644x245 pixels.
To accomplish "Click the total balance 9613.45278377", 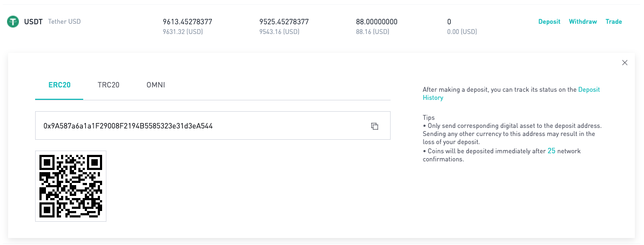I will click(x=187, y=22).
